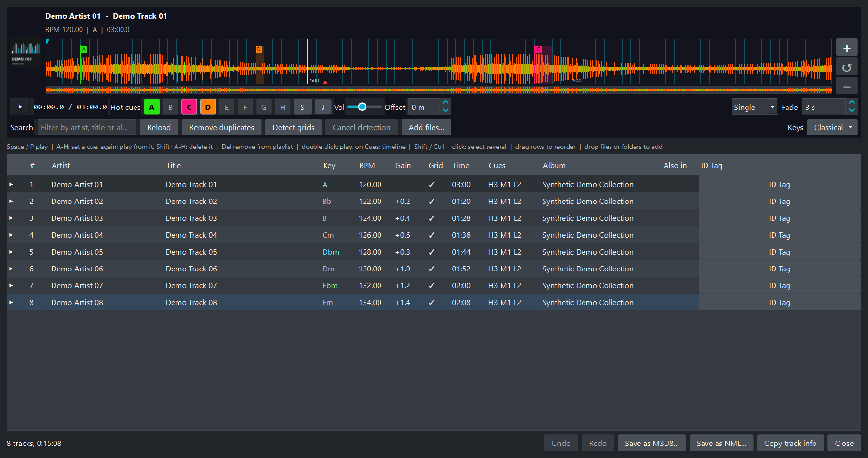Click album art thumbnail DEMO / 01
The height and width of the screenshot is (458, 868).
pyautogui.click(x=26, y=53)
